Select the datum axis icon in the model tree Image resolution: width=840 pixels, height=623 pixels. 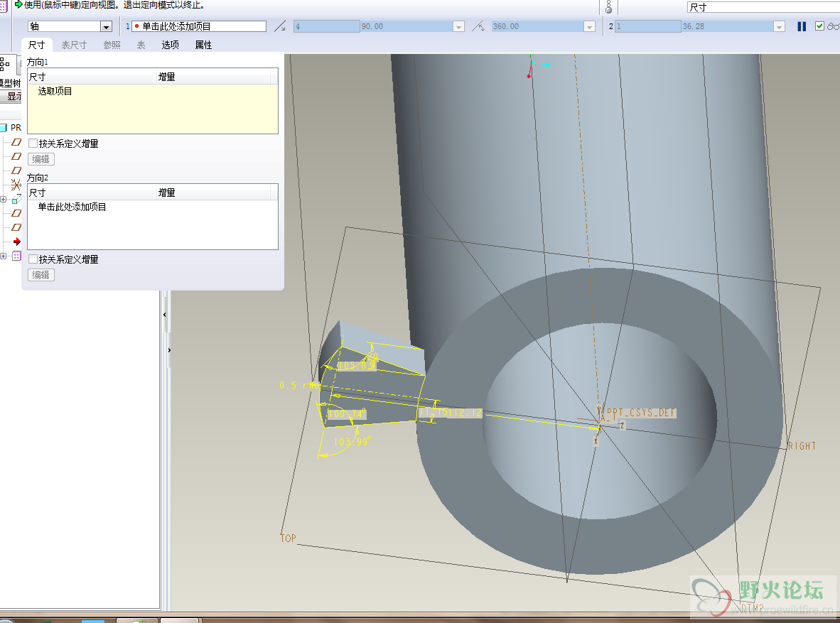(x=16, y=185)
